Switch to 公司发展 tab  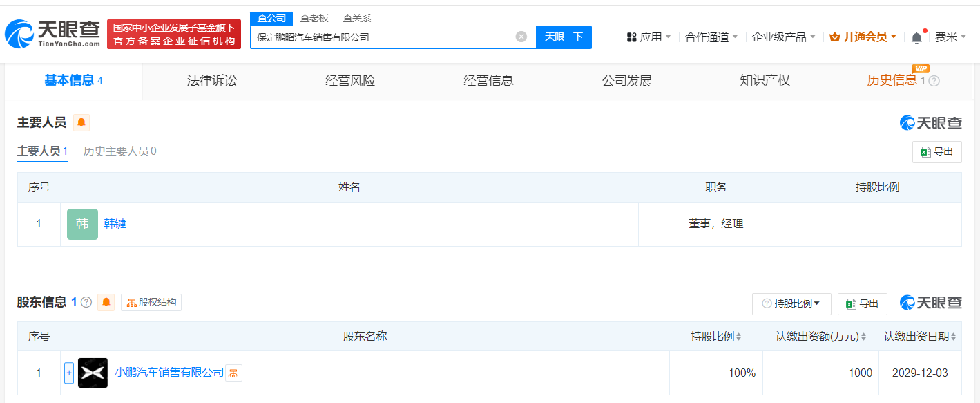pyautogui.click(x=626, y=81)
